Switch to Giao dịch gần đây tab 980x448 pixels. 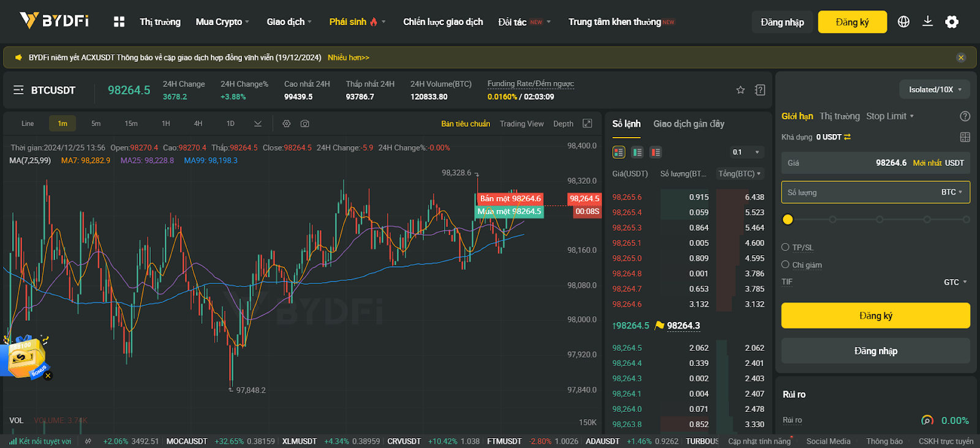688,124
